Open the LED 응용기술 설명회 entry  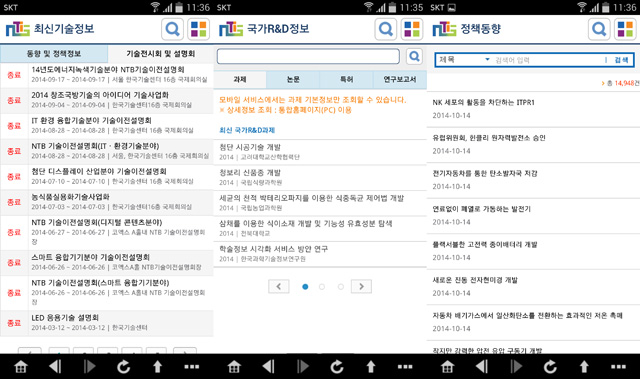pyautogui.click(x=107, y=323)
